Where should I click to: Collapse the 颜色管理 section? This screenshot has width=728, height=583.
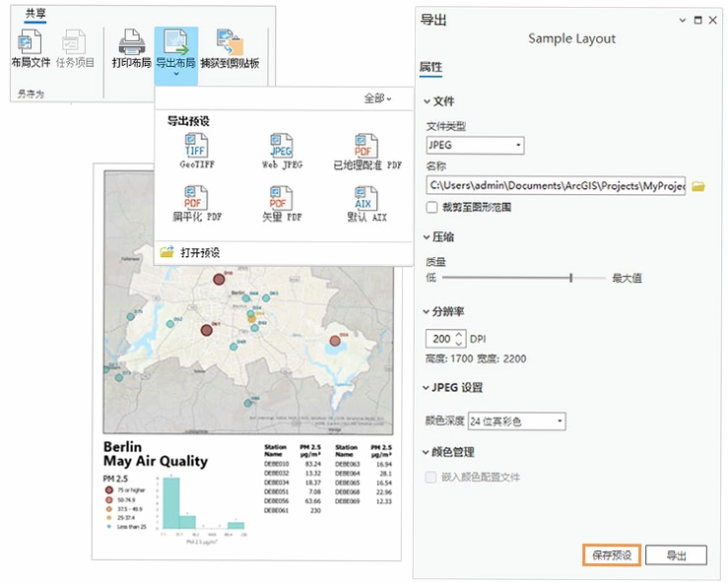point(427,452)
